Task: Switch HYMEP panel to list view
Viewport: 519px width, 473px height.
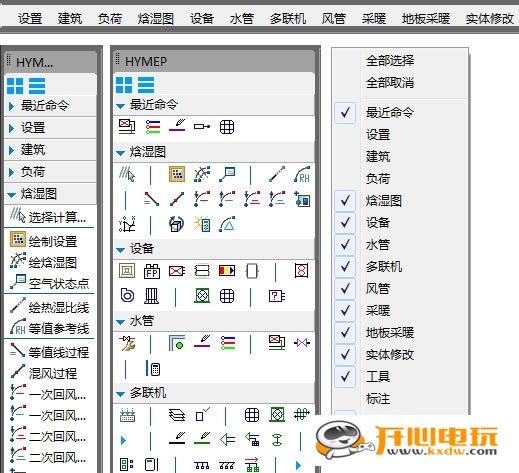Action: pyautogui.click(x=146, y=85)
